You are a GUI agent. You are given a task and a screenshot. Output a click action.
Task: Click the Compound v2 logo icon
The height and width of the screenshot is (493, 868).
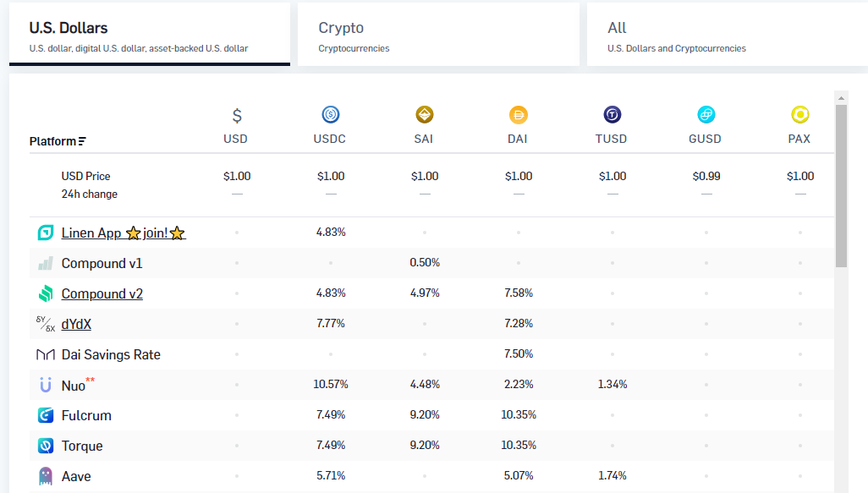click(46, 293)
